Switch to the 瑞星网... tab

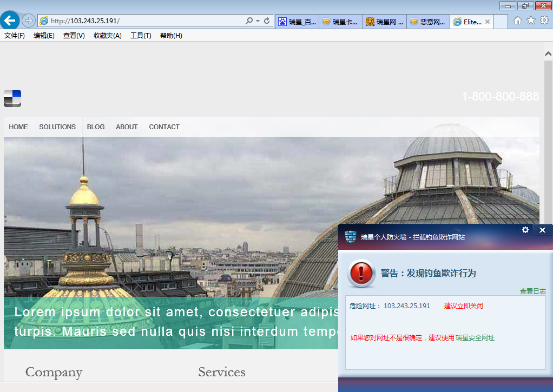384,22
